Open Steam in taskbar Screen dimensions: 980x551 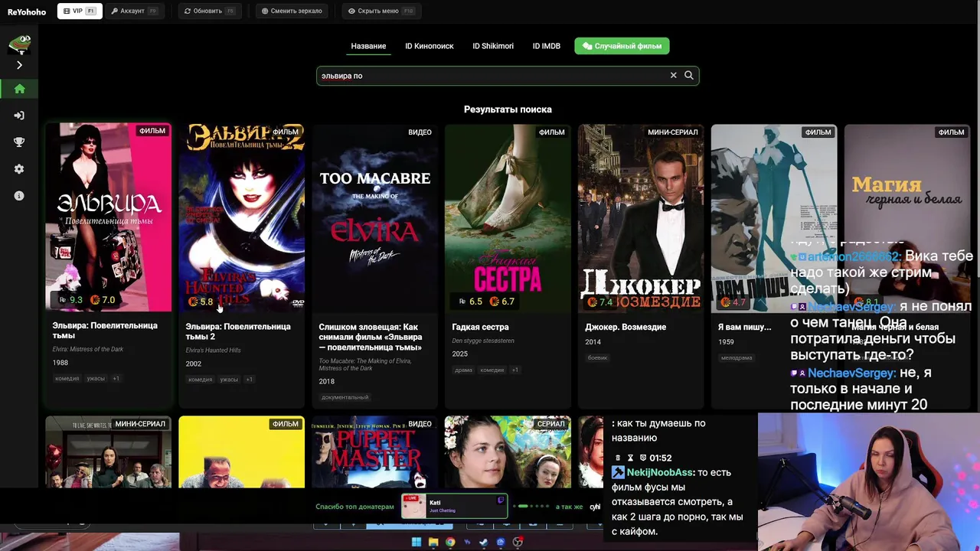484,542
